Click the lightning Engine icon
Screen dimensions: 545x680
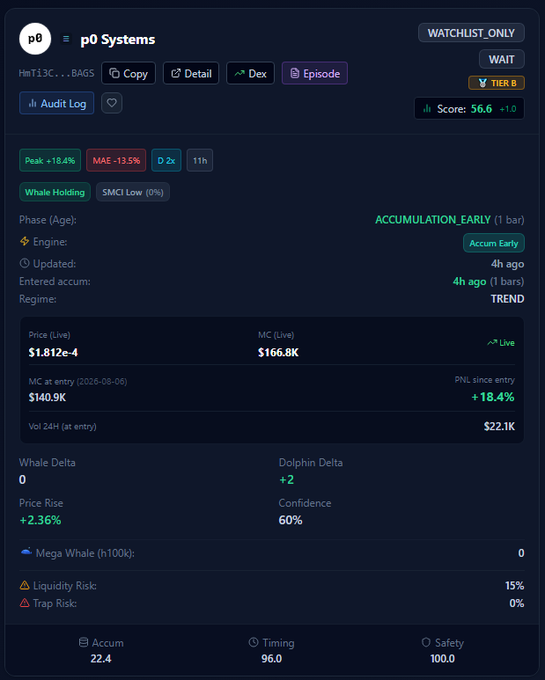coord(25,241)
